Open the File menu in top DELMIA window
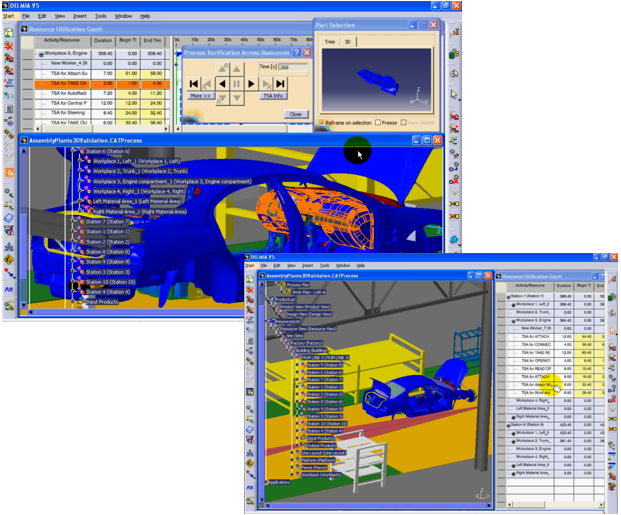This screenshot has width=621, height=515. (26, 16)
